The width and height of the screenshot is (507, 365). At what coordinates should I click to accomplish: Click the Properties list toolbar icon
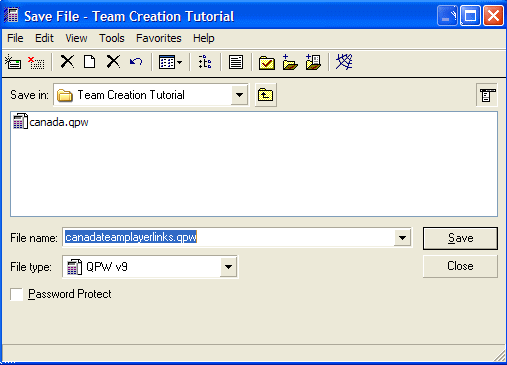(x=236, y=62)
